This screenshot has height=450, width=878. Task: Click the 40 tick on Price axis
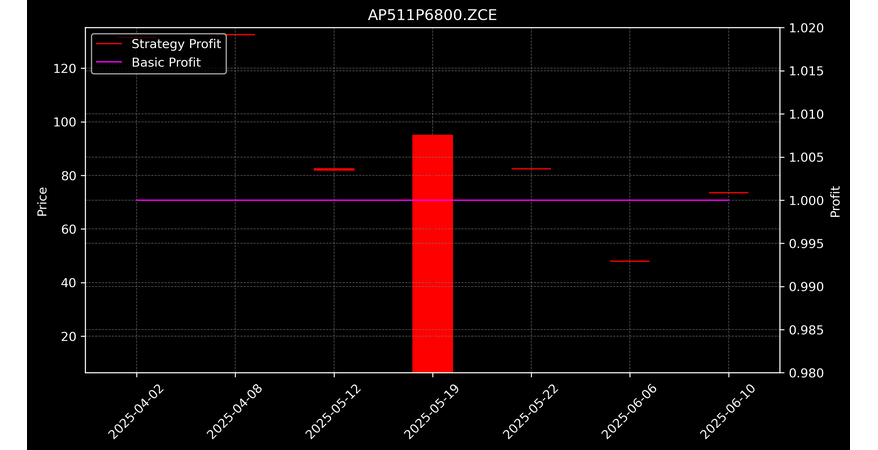pyautogui.click(x=68, y=283)
